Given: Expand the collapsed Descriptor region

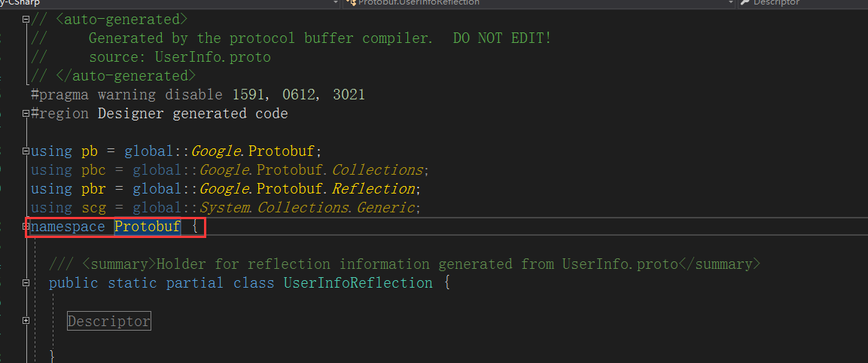Looking at the screenshot, I should point(27,321).
